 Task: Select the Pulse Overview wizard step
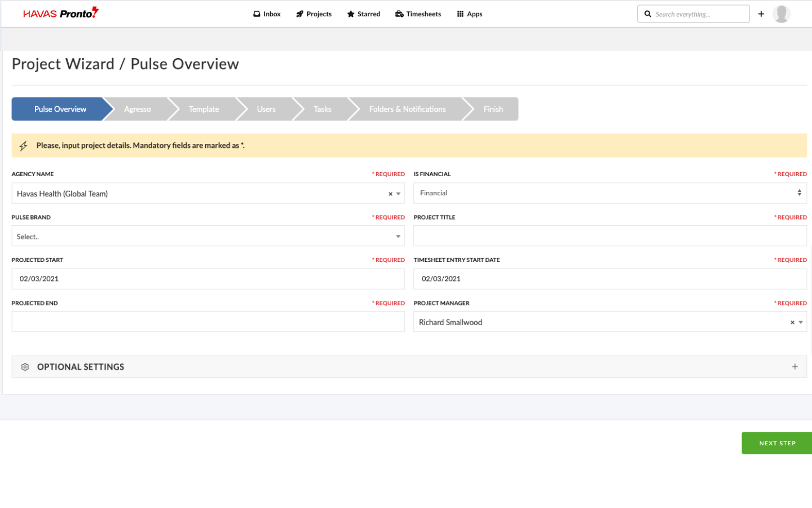click(x=60, y=109)
